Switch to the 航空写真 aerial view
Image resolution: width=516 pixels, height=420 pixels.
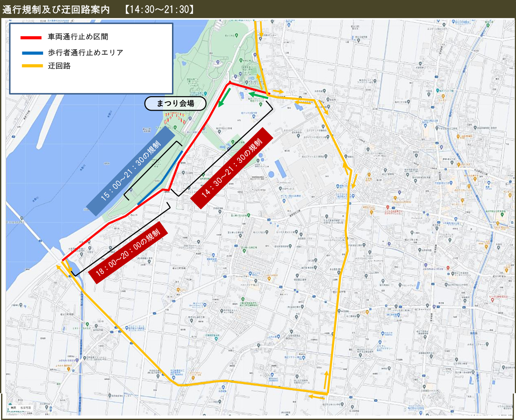[x=26, y=408]
